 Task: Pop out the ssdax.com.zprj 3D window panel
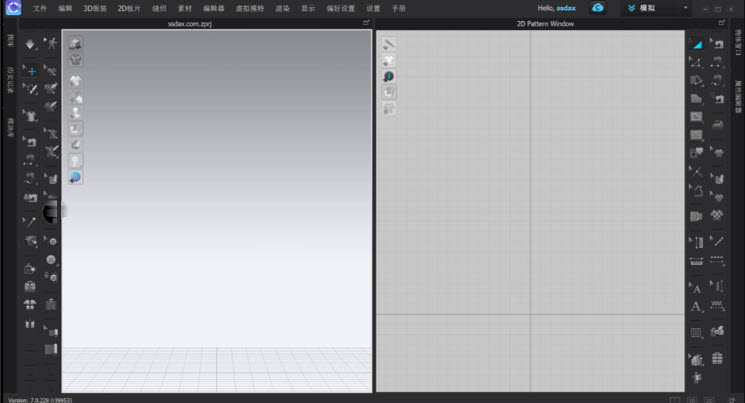click(365, 23)
